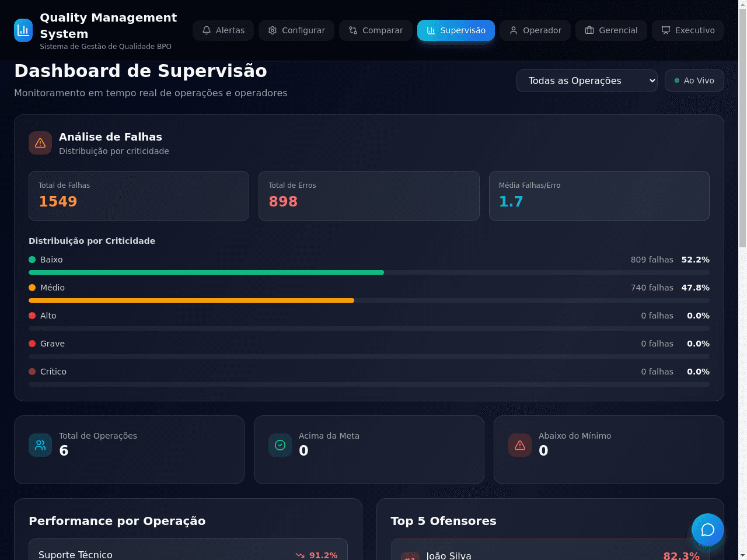Click the value 1549 total failures
Viewport: 747px width, 560px height.
[58, 201]
